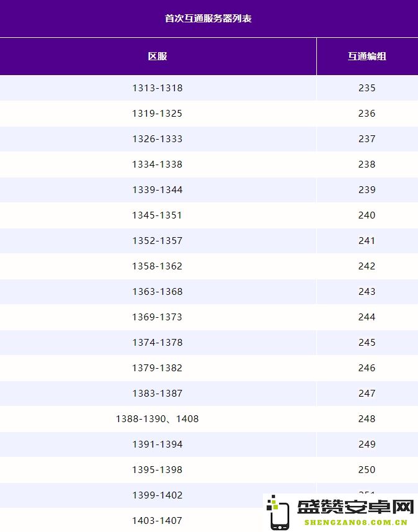418x532 pixels.
Task: Select group number 240 cell
Action: click(367, 215)
